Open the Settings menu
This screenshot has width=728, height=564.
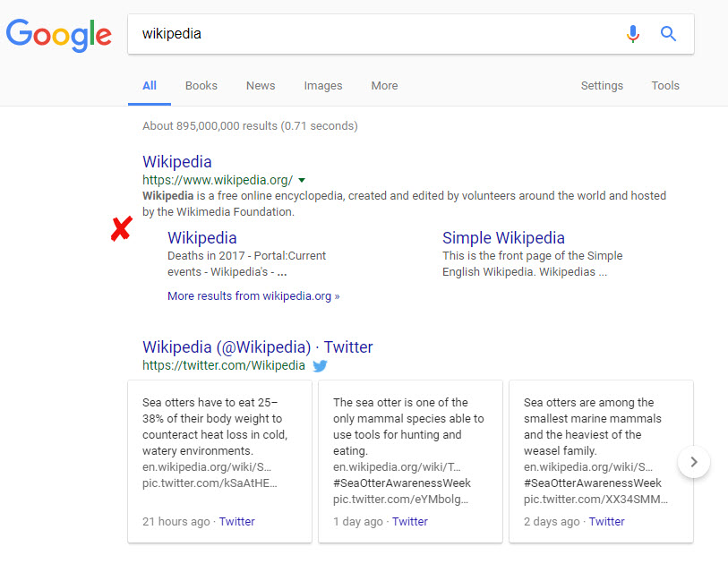pyautogui.click(x=602, y=86)
